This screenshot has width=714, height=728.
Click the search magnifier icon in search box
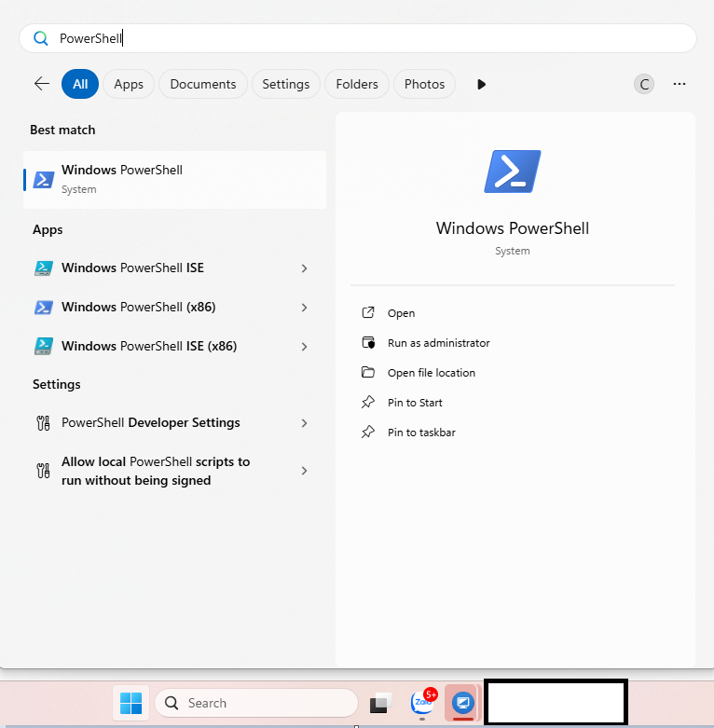(x=41, y=38)
